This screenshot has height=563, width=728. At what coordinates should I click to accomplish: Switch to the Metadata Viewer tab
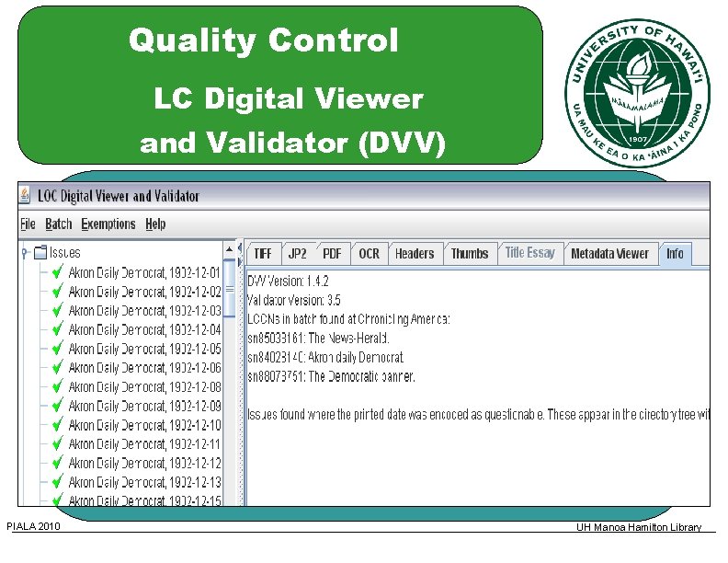pos(609,254)
